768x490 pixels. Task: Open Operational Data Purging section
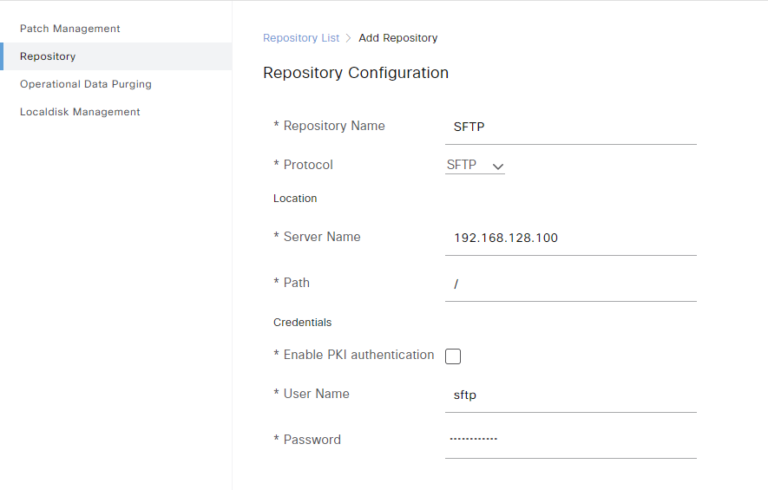[86, 84]
